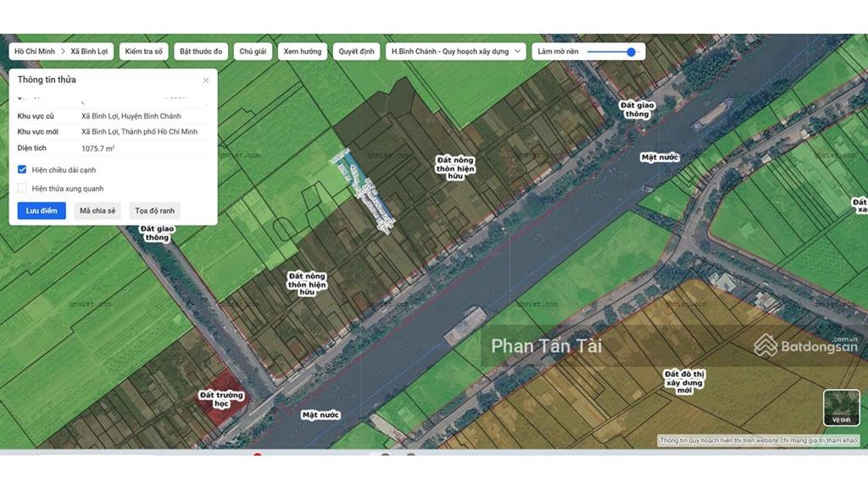Screen dimensions: 868x488
Task: Click the breadcrumb chevron after Hồ Chí Minh
Action: pyautogui.click(x=63, y=52)
